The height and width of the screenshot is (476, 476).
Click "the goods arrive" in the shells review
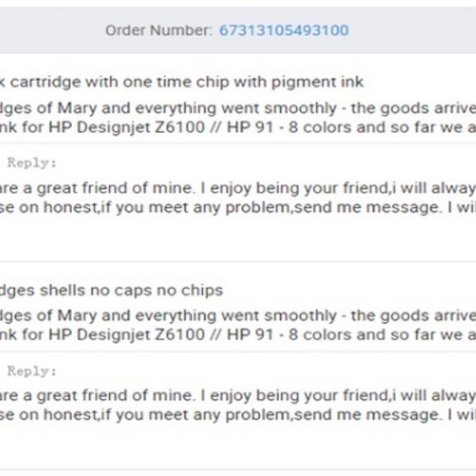pyautogui.click(x=413, y=316)
